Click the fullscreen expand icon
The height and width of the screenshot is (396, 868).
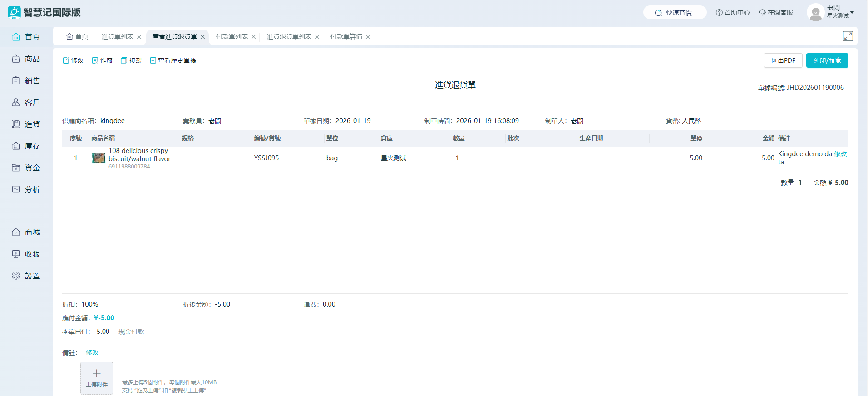[x=848, y=36]
